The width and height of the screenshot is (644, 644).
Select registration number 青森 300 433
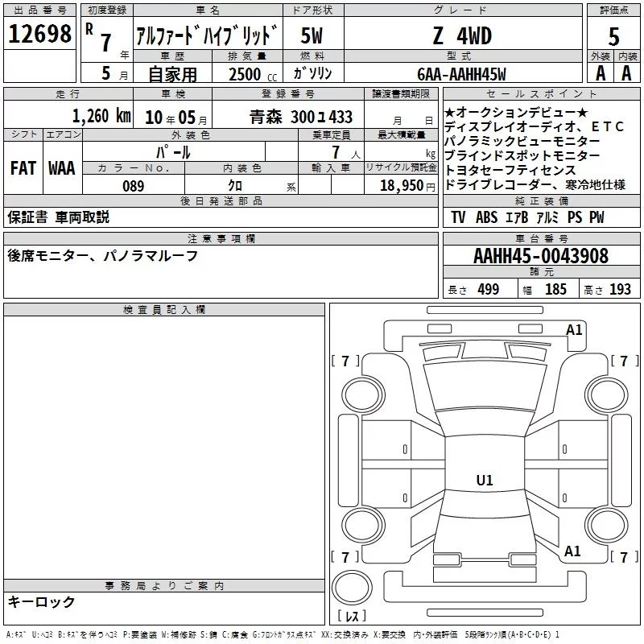[301, 118]
